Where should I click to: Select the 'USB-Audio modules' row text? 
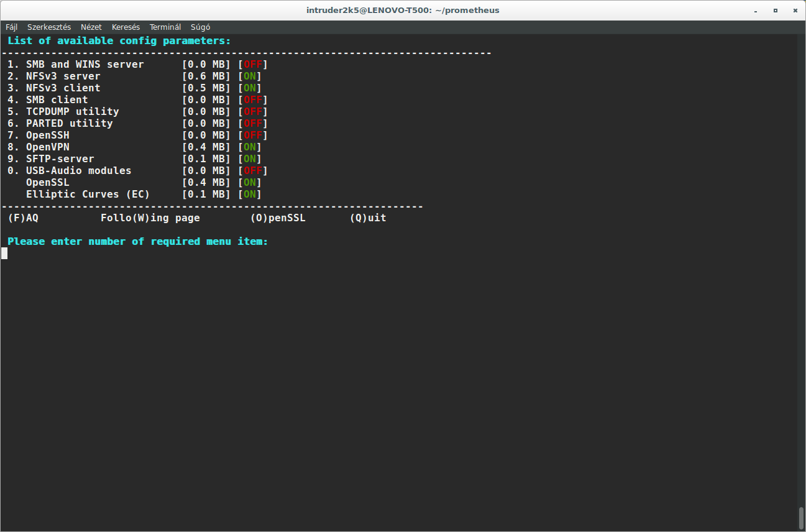tap(78, 171)
